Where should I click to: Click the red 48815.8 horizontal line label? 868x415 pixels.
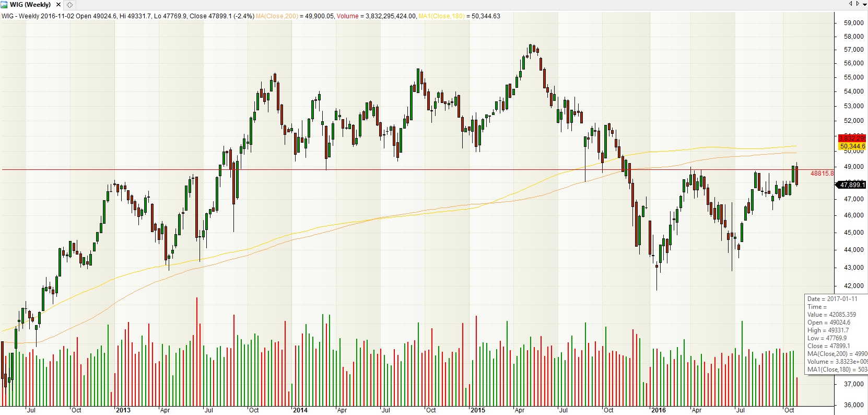click(x=822, y=173)
